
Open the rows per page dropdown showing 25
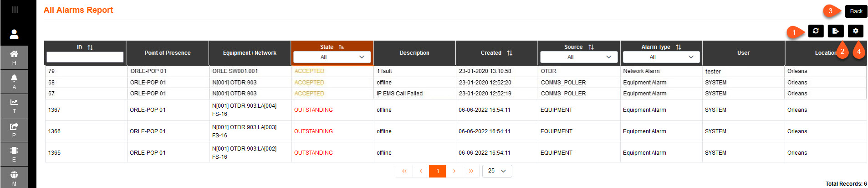click(x=497, y=171)
